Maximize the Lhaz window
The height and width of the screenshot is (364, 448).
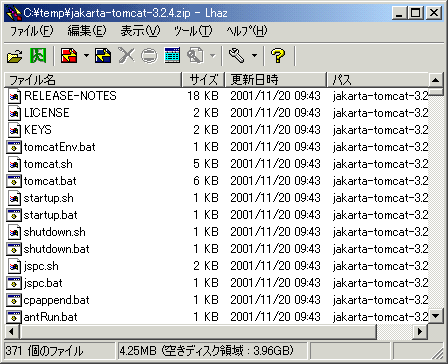point(416,13)
